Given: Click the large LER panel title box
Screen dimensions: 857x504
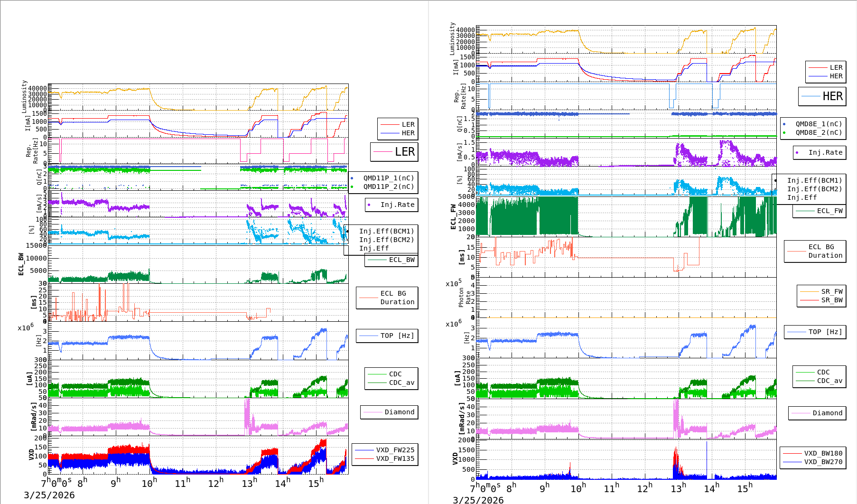Looking at the screenshot, I should point(394,152).
